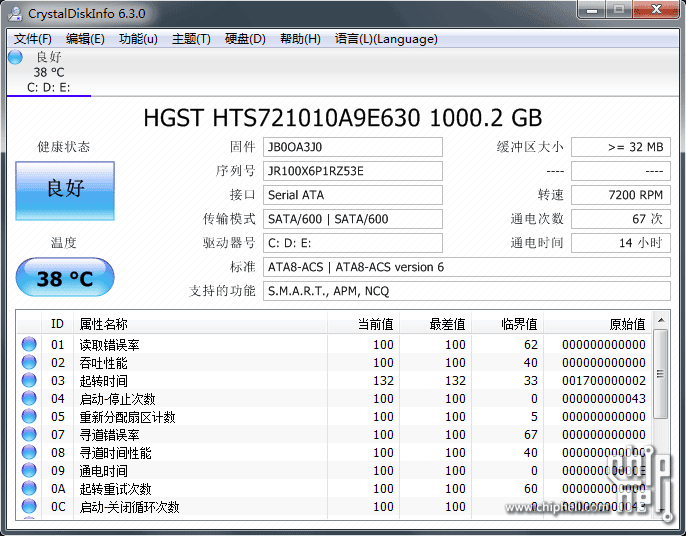Screen dimensions: 686x536
Task: Click the S.M.A.R.T., APM, NCQ features field
Action: coord(466,291)
